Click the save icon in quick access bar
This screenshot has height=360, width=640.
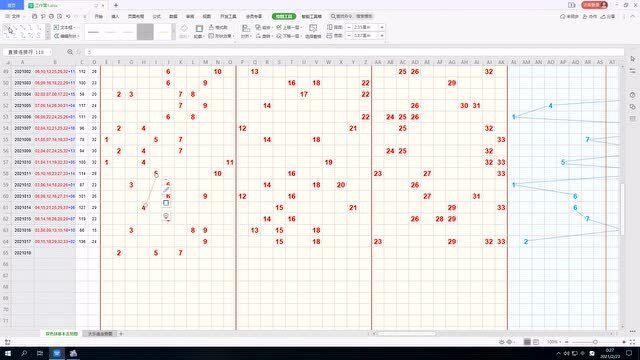(34, 16)
